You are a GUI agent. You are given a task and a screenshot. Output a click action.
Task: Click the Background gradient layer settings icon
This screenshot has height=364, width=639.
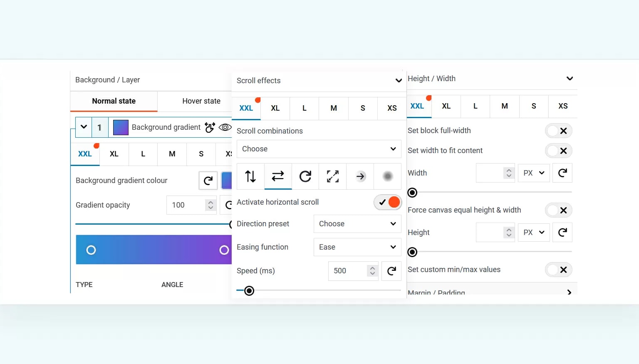pyautogui.click(x=210, y=127)
